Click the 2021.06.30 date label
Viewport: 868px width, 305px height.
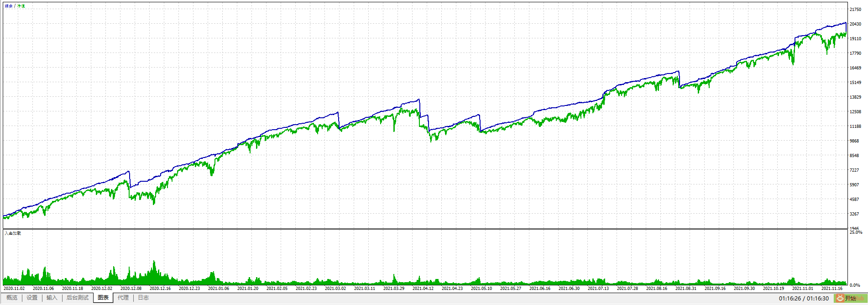pos(569,288)
